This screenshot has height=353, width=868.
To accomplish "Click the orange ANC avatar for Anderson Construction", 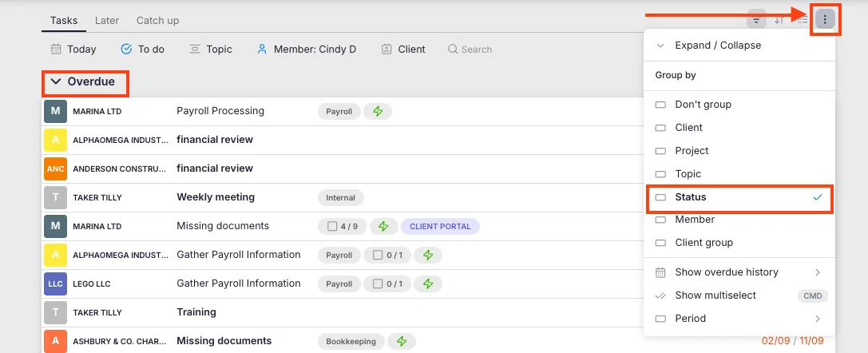I will [x=54, y=169].
